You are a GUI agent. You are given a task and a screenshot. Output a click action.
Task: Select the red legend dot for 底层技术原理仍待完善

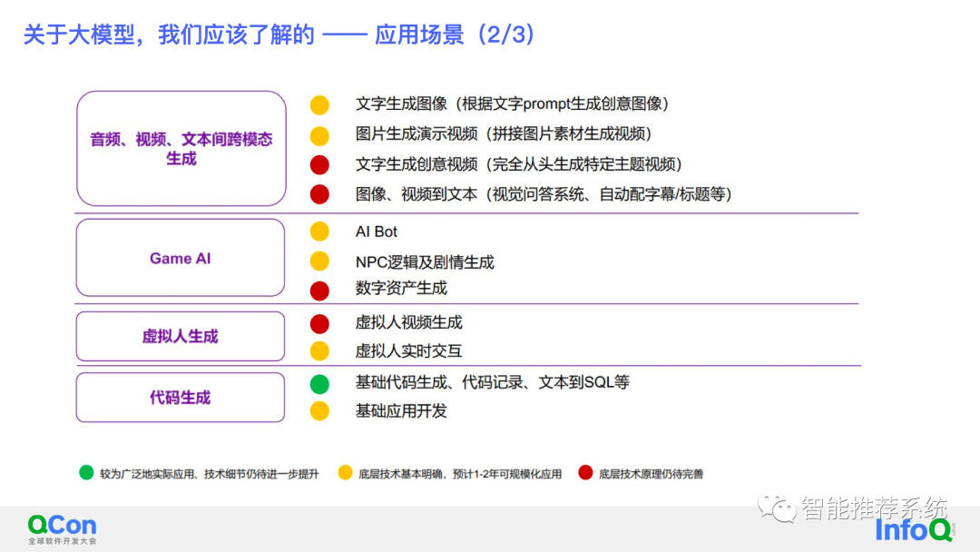tap(585, 473)
